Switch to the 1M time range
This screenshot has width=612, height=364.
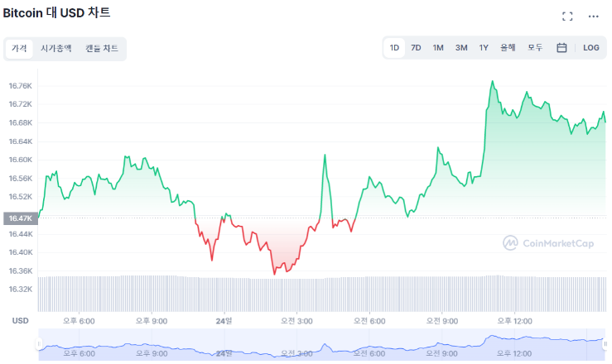(438, 48)
